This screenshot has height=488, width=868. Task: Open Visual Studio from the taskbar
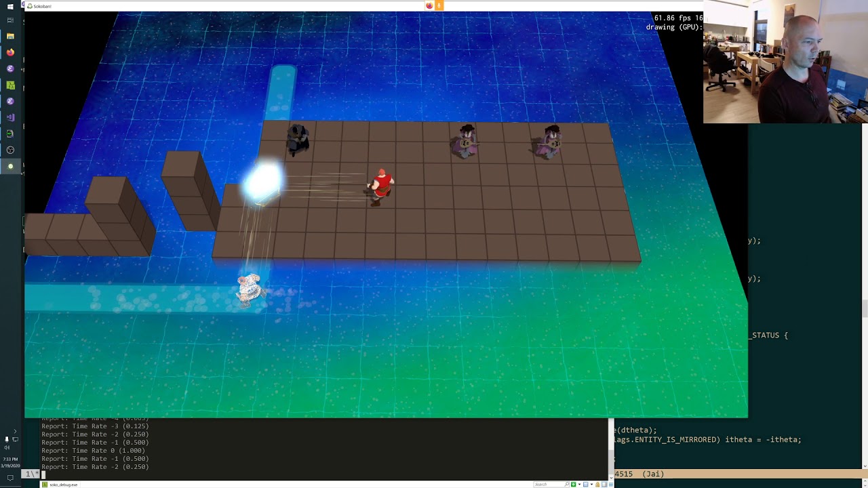[10, 117]
